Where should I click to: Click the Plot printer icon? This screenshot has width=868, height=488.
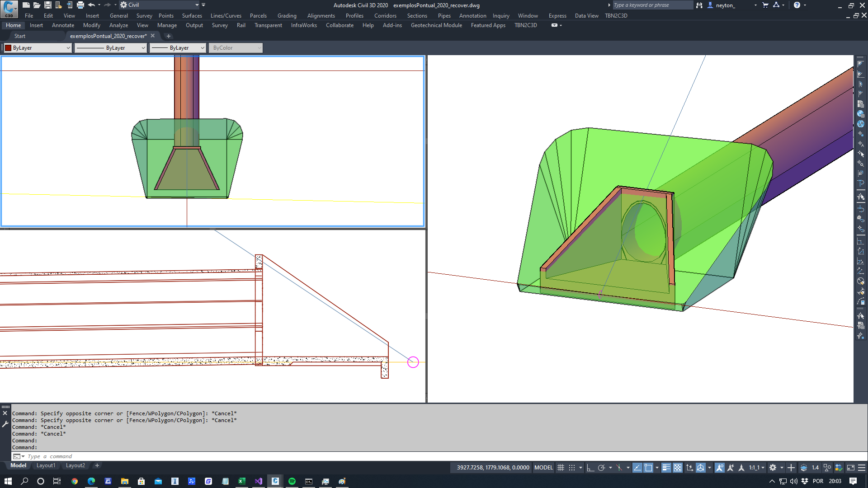(x=80, y=5)
